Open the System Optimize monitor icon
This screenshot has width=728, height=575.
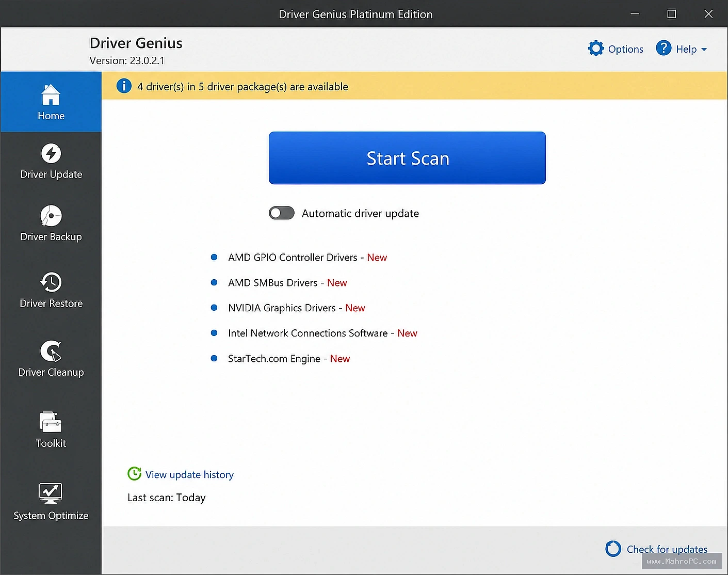pos(51,493)
